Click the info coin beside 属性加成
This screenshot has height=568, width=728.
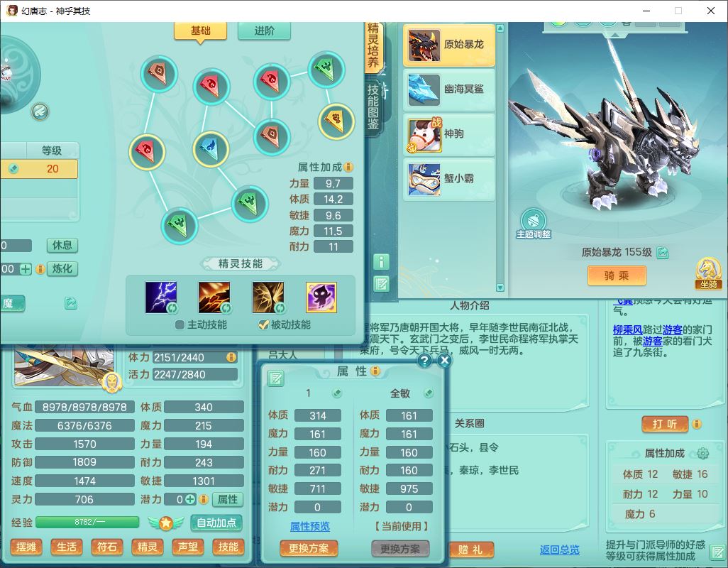tap(348, 167)
